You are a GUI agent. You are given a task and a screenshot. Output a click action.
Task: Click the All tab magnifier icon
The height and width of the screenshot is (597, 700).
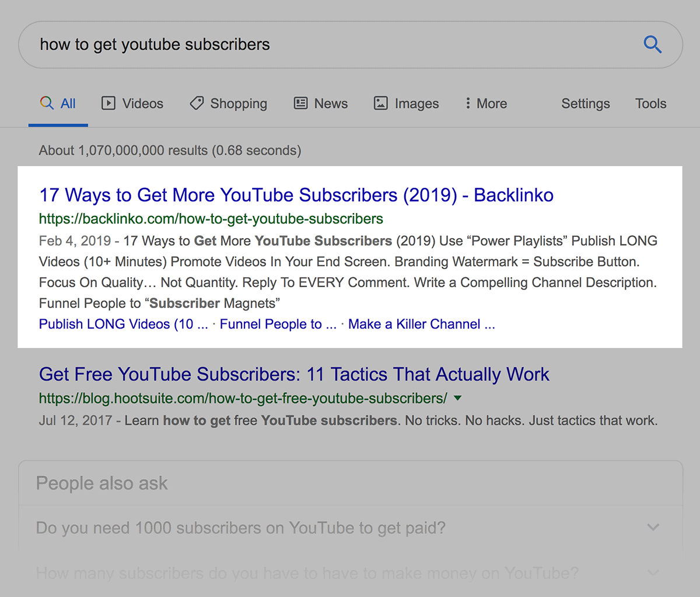(47, 103)
